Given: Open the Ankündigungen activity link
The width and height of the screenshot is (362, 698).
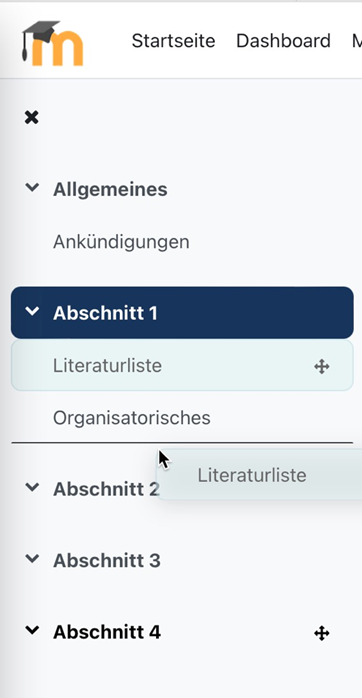Looking at the screenshot, I should (x=121, y=243).
